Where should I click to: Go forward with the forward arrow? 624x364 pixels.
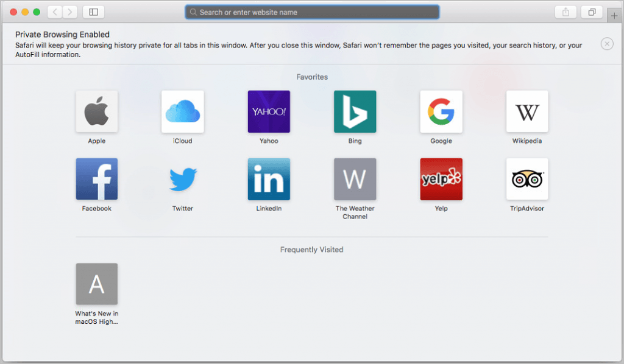pos(70,12)
